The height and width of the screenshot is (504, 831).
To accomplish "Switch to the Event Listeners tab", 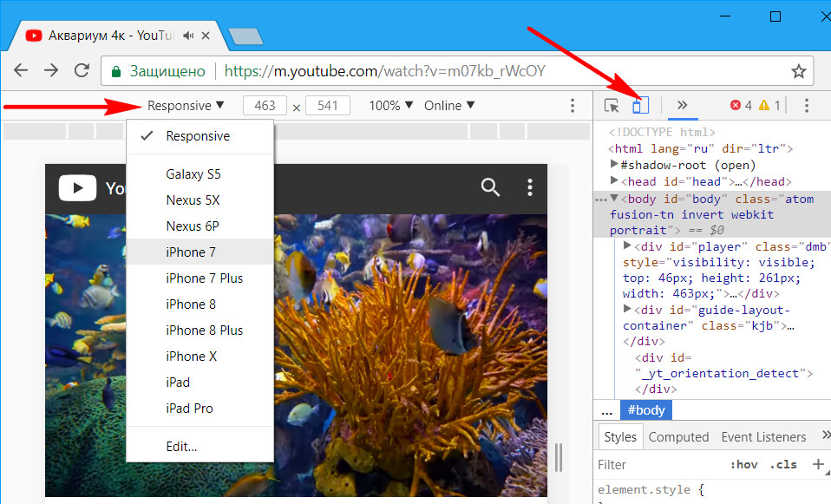I will click(x=763, y=437).
